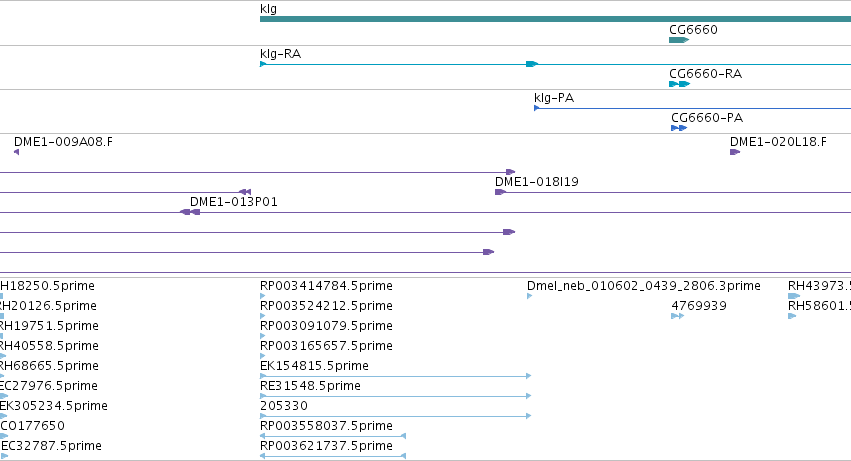Viewport: 851px width, 461px height.
Task: Select the EK154815.5prime feature line
Action: point(396,376)
